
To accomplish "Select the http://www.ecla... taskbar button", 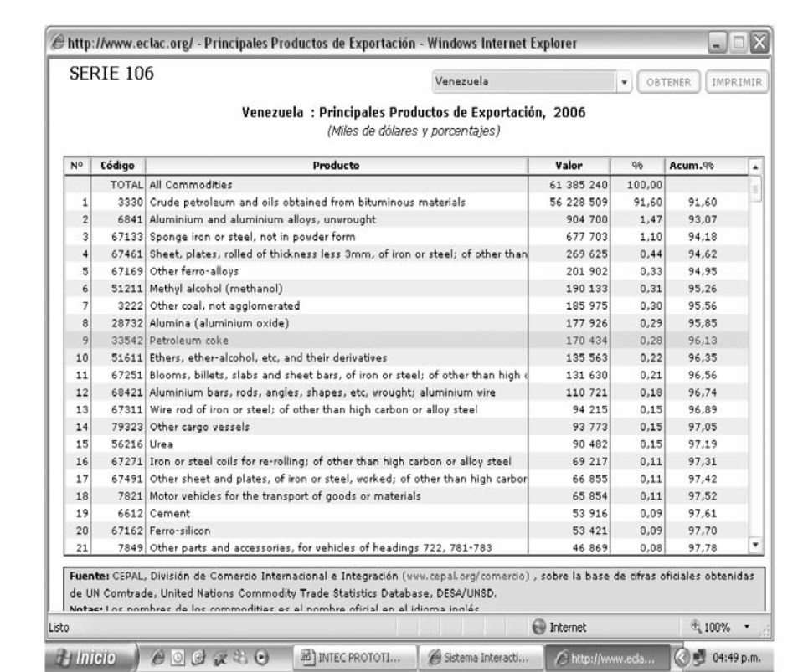I will click(x=608, y=658).
